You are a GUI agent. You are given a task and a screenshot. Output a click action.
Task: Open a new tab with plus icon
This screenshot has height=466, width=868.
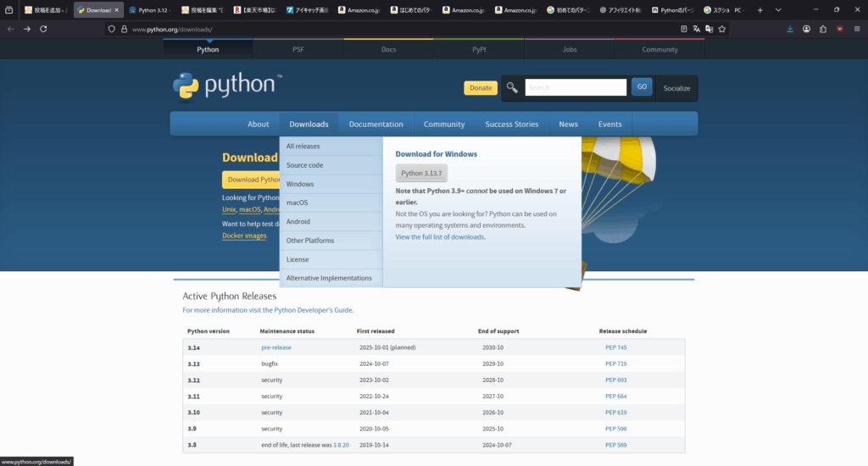point(760,10)
